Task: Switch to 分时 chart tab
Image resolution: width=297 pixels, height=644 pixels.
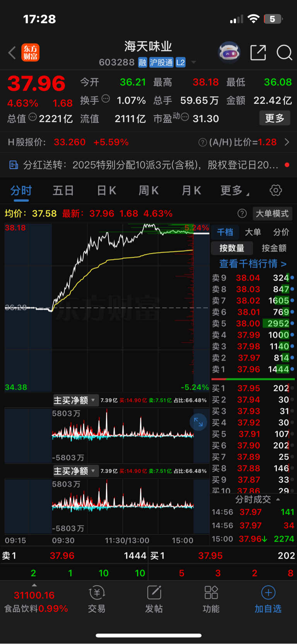Action: point(21,191)
